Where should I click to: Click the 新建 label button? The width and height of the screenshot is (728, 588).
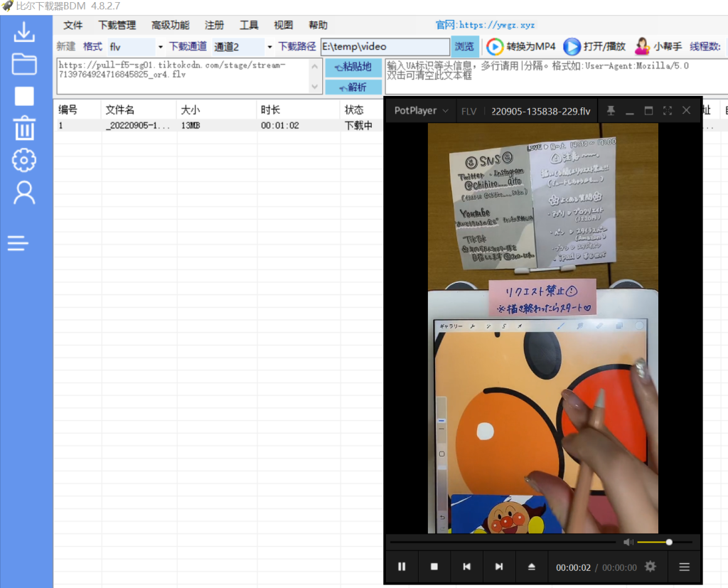[x=66, y=46]
